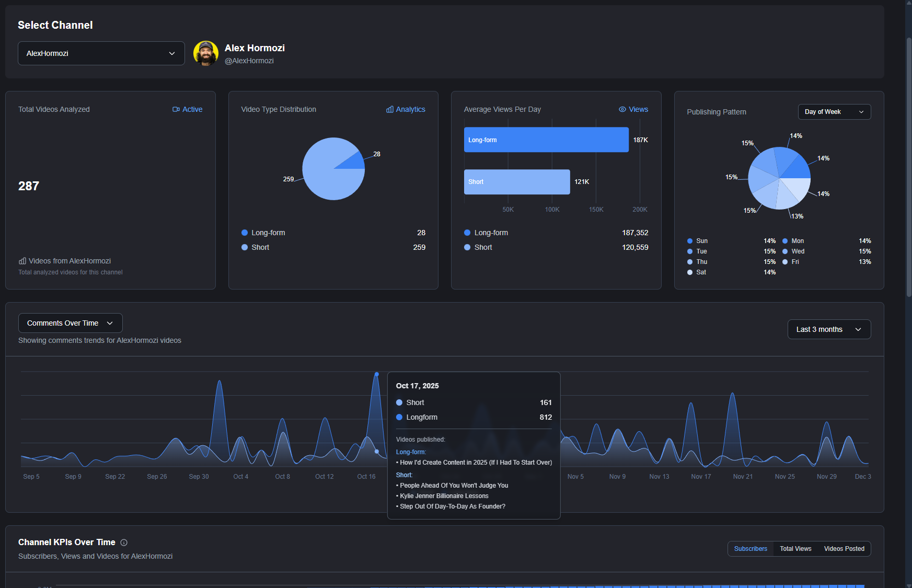Screen dimensions: 912x588
Task: Click the chevron in the AlexHormozi channel selector
Action: (x=172, y=53)
